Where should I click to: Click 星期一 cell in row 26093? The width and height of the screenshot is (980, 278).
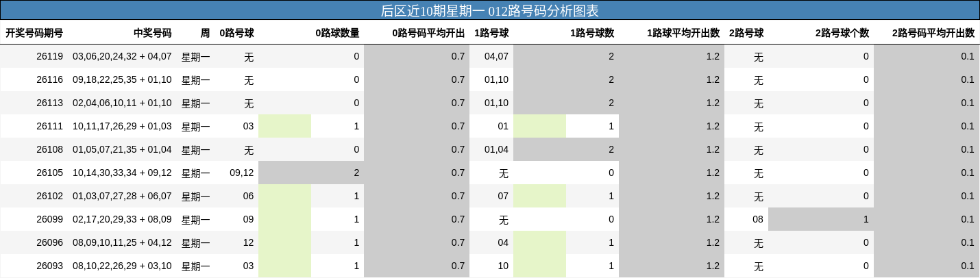196,266
